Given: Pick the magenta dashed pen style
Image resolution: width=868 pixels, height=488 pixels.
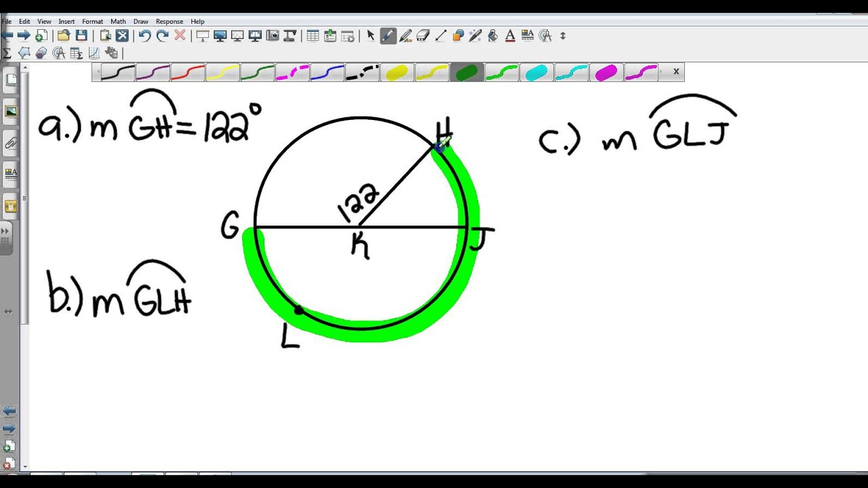Looking at the screenshot, I should 292,73.
